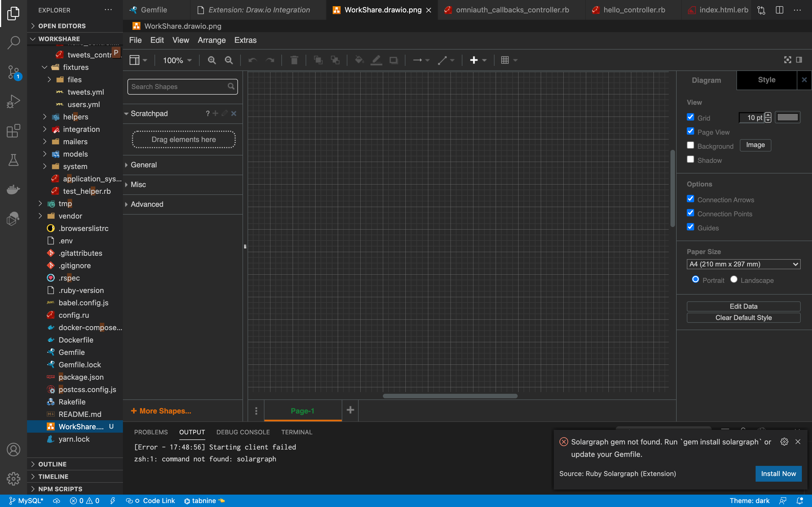Image resolution: width=812 pixels, height=507 pixels.
Task: Click the Fullscreen icon in draw.io toolbar
Action: pos(787,60)
